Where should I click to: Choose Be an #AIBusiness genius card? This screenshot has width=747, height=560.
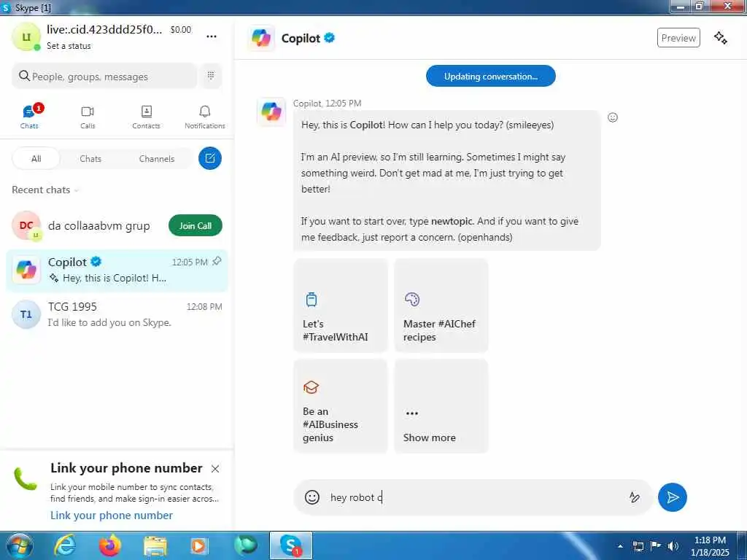341,405
